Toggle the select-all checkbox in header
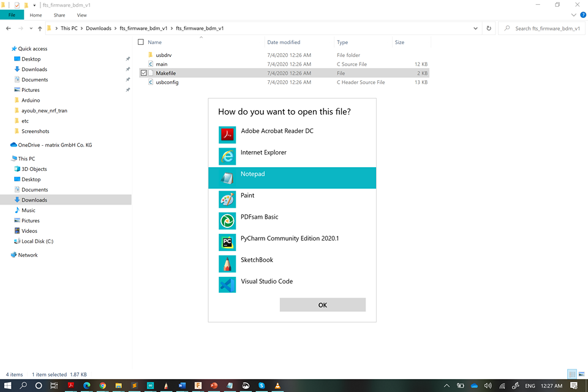 141,42
